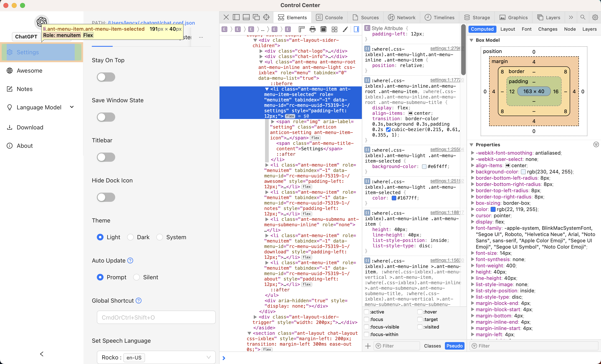
Task: Close the Web Inspector with the X icon
Action: (x=226, y=17)
